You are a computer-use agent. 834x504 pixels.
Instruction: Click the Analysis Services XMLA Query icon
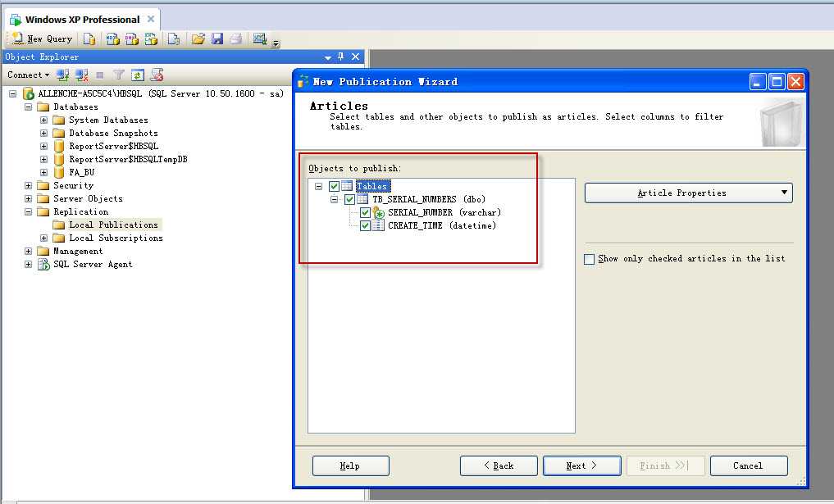[x=151, y=39]
